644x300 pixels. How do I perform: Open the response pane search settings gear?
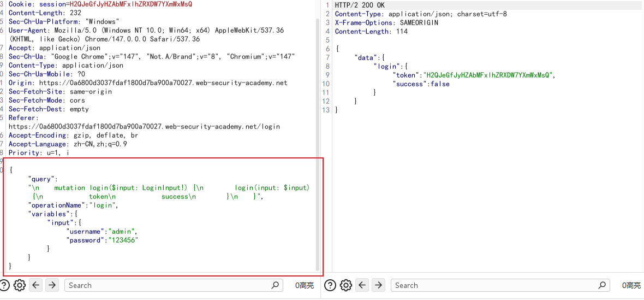click(346, 285)
